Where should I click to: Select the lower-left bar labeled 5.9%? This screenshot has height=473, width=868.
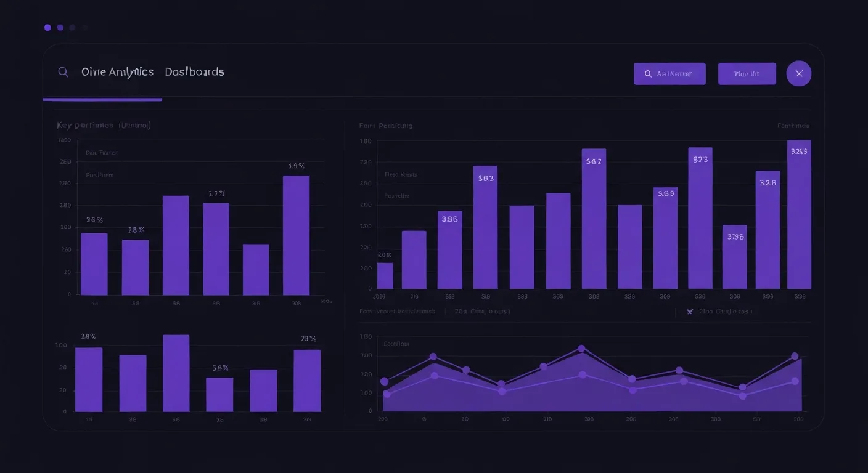point(219,394)
